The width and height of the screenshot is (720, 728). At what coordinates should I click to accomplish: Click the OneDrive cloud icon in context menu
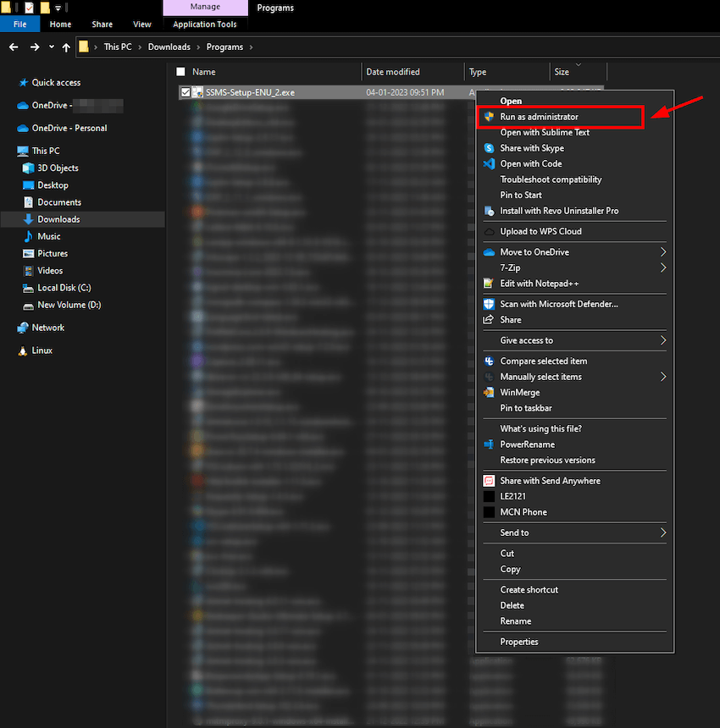point(489,252)
